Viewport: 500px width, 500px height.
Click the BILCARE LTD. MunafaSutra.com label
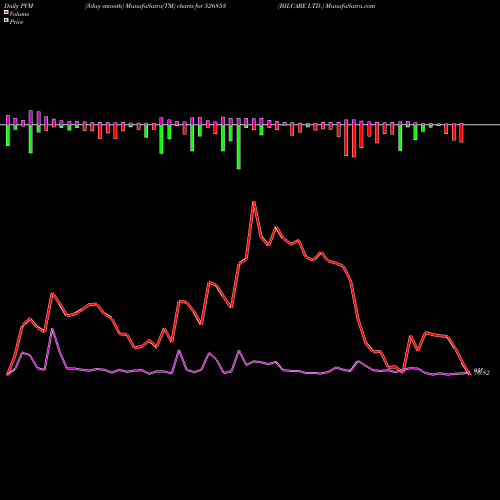326,6
